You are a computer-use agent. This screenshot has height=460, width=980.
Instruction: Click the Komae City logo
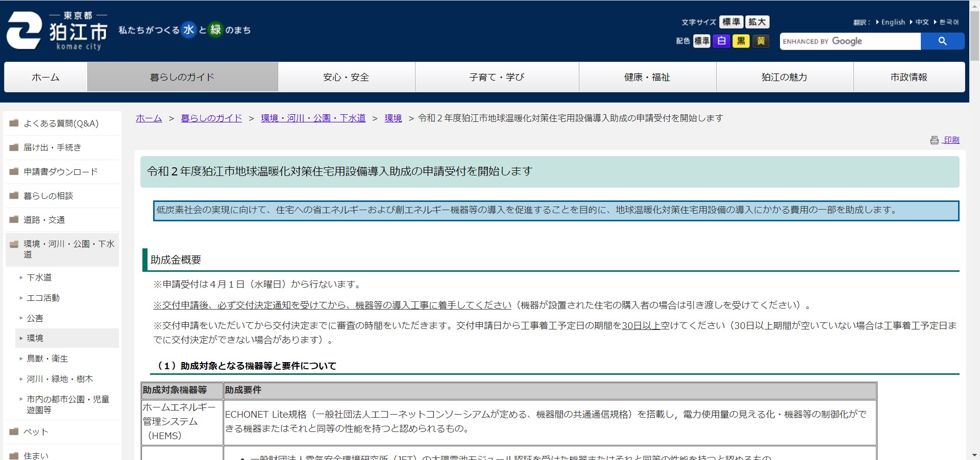click(x=56, y=31)
